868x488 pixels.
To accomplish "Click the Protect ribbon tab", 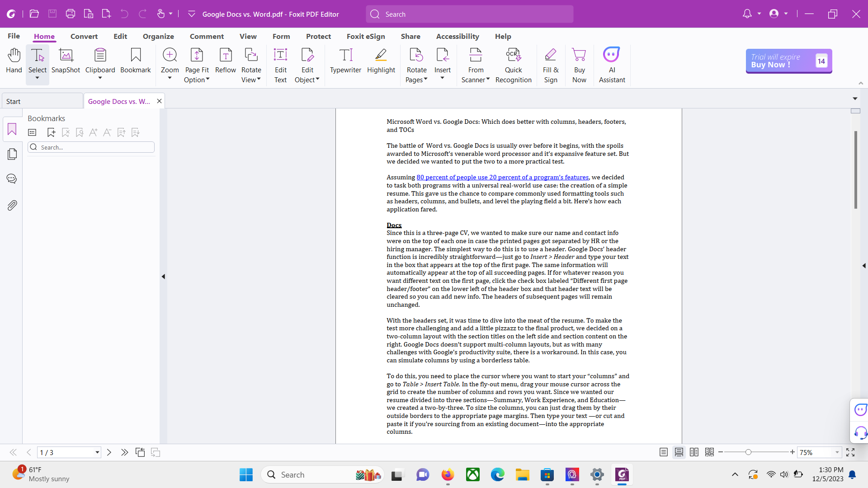I will (x=319, y=36).
